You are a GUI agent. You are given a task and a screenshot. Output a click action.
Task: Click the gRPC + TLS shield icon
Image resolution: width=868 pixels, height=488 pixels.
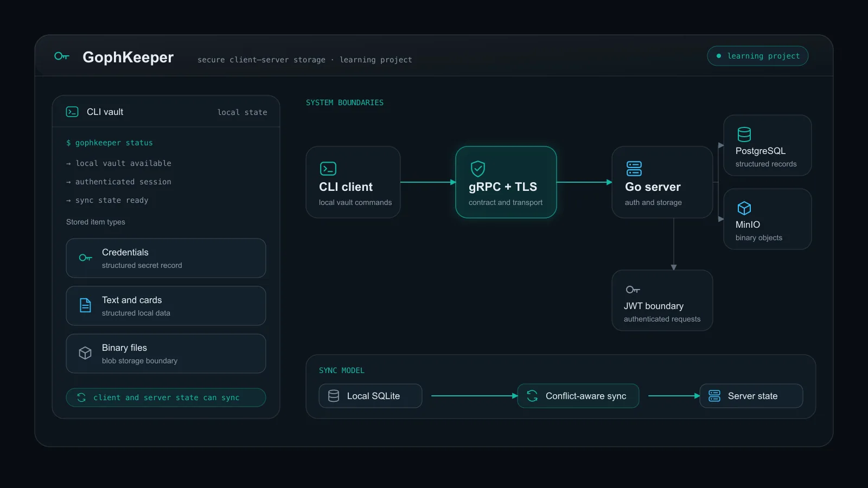[x=477, y=169]
